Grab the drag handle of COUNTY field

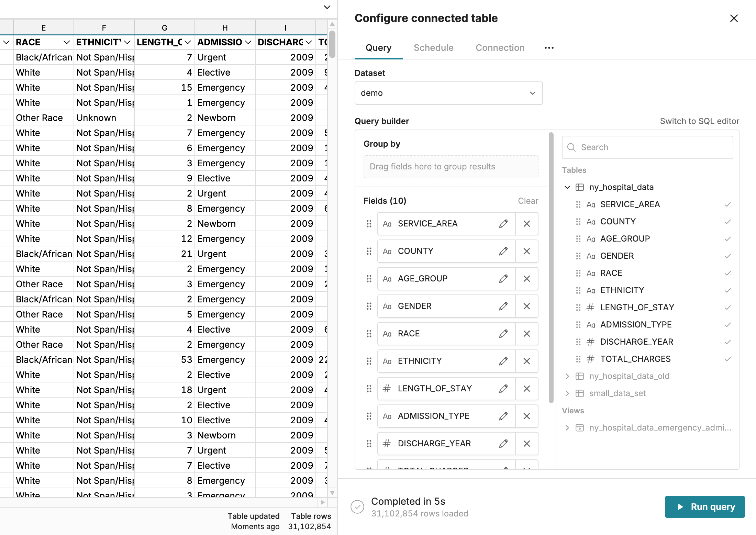(369, 251)
